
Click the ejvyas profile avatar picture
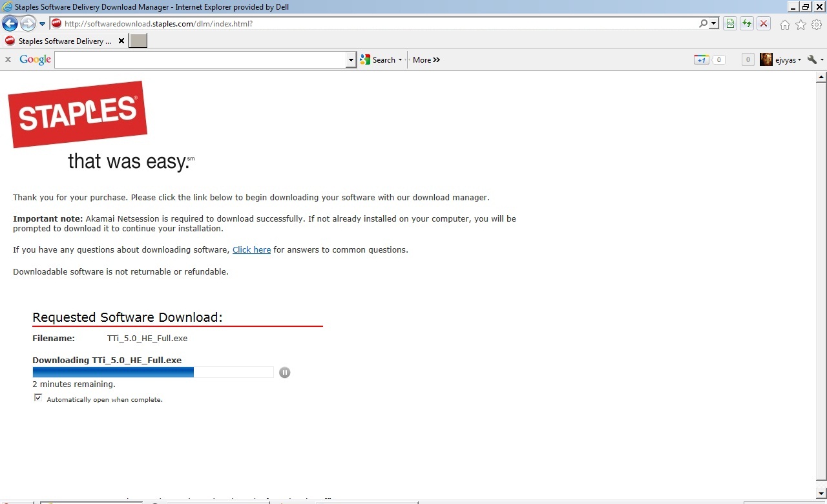click(766, 59)
